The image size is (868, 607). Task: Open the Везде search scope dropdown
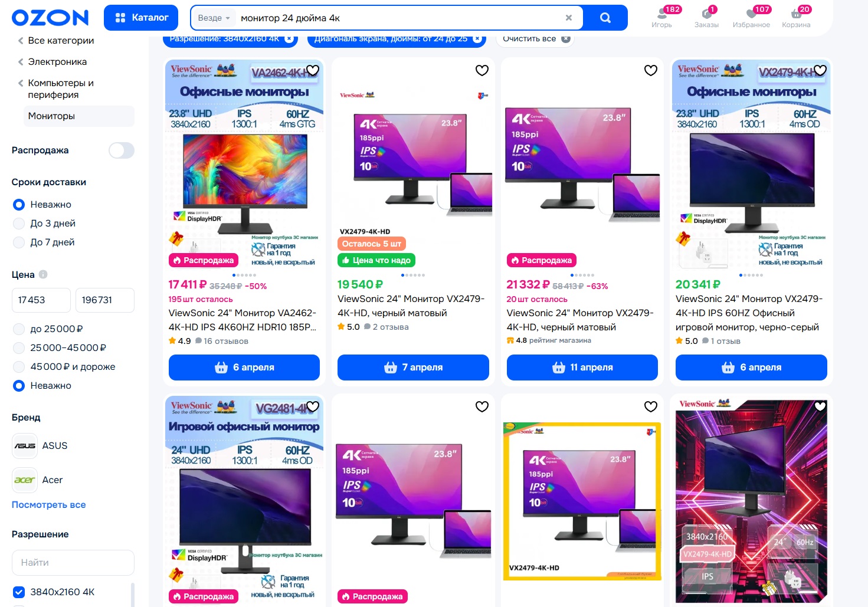pyautogui.click(x=214, y=18)
